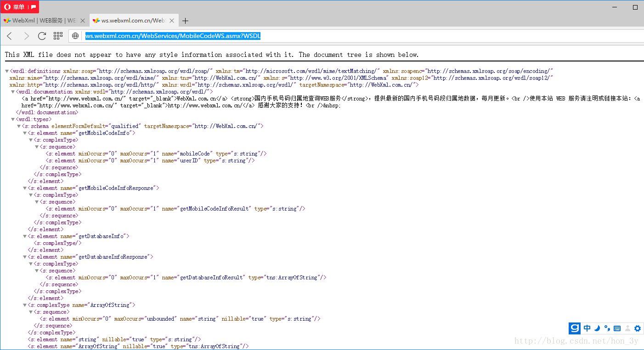The image size is (644, 350).
Task: Click the IME user account icon
Action: 627,328
